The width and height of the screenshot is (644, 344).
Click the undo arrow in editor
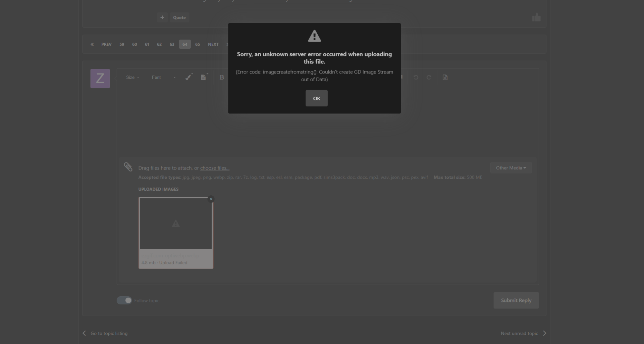(x=416, y=78)
